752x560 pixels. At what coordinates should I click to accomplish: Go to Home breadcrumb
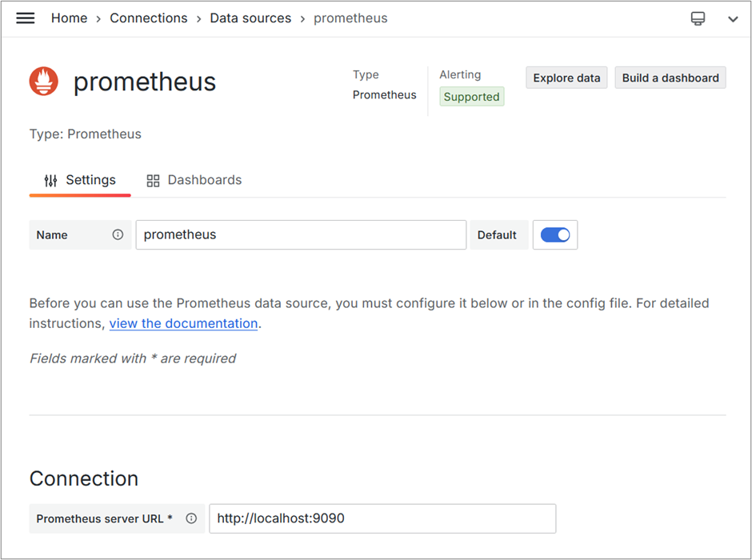[x=69, y=18]
